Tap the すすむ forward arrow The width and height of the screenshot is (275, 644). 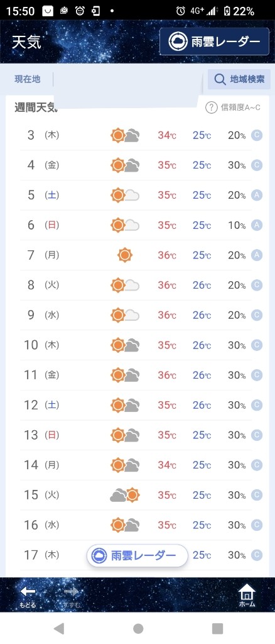click(72, 596)
